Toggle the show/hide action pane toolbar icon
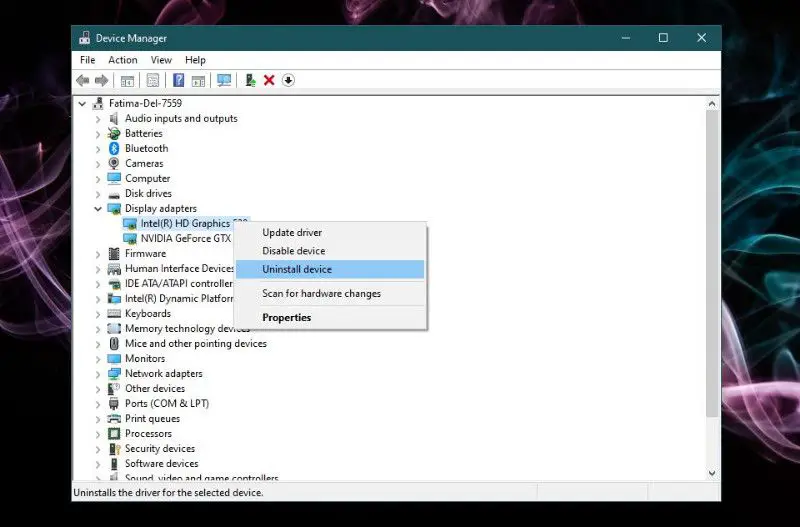 pyautogui.click(x=198, y=80)
